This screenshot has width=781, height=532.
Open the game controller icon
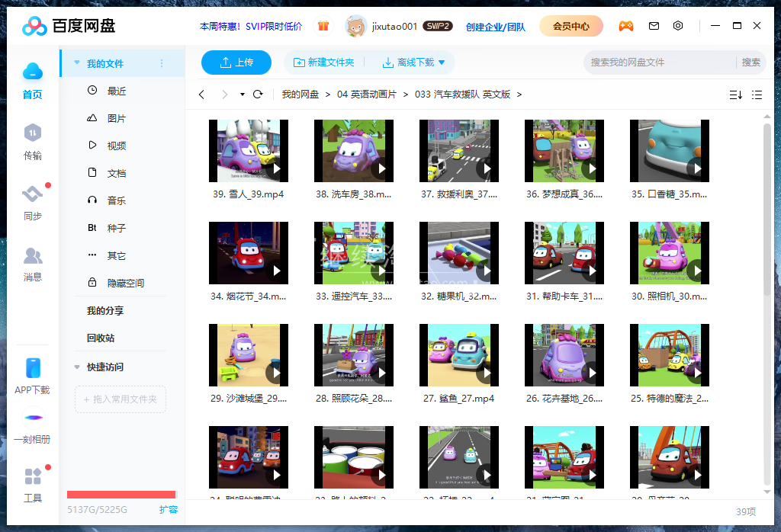pyautogui.click(x=626, y=26)
